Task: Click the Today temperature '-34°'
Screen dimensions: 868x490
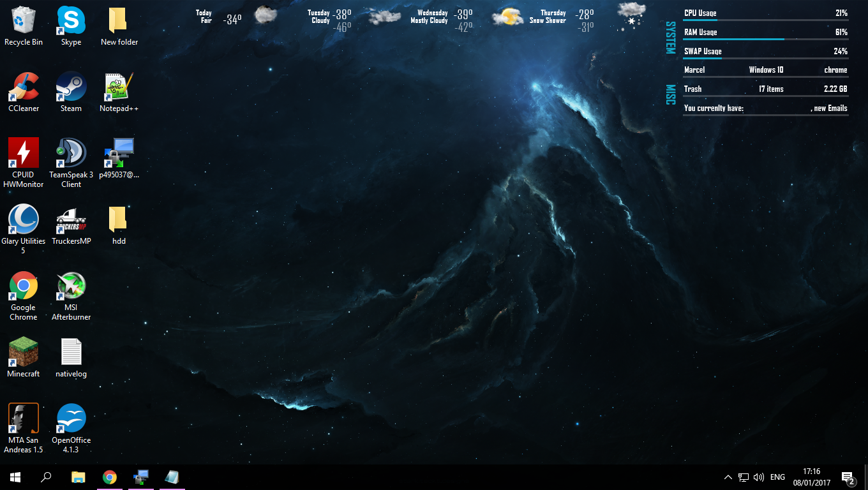Action: tap(232, 20)
